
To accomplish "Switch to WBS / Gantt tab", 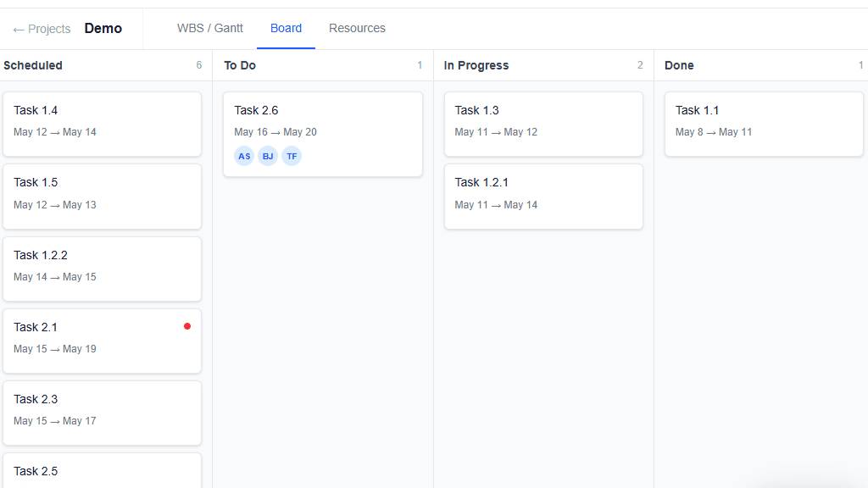I will pos(210,28).
